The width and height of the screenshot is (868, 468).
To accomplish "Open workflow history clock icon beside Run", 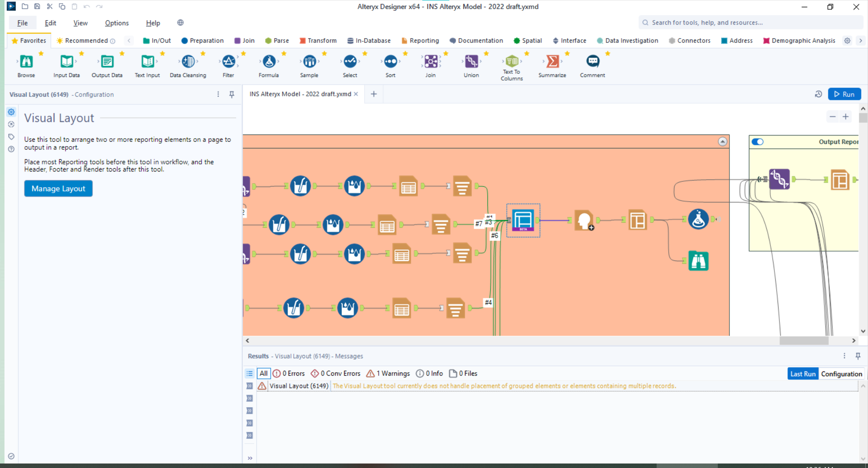I will [x=819, y=94].
